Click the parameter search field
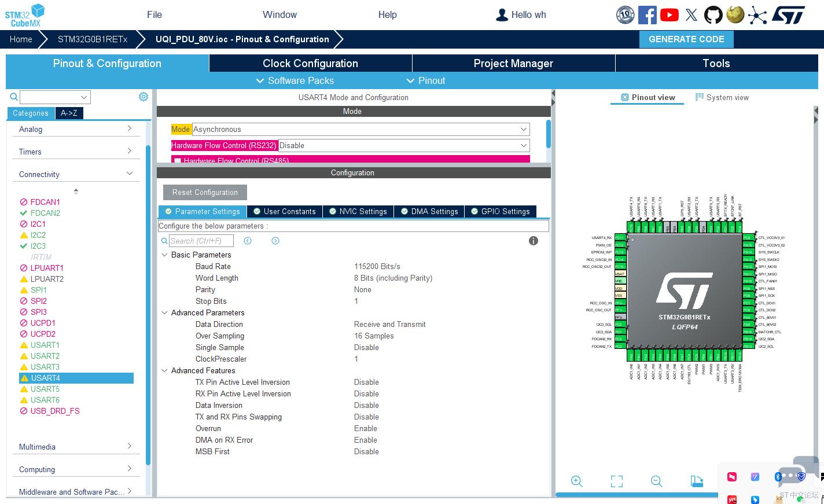Viewport: 824px width, 504px height. 201,241
